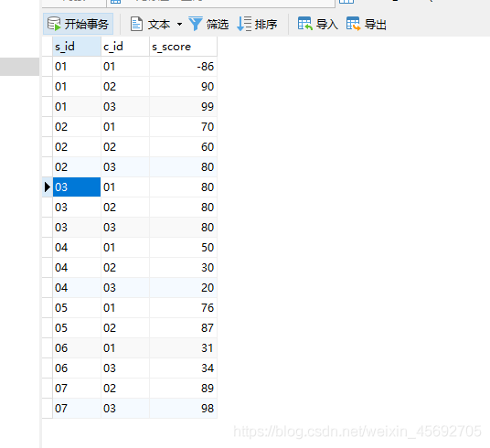This screenshot has height=448, width=490.
Task: Click the current row indicator arrow
Action: pos(48,187)
